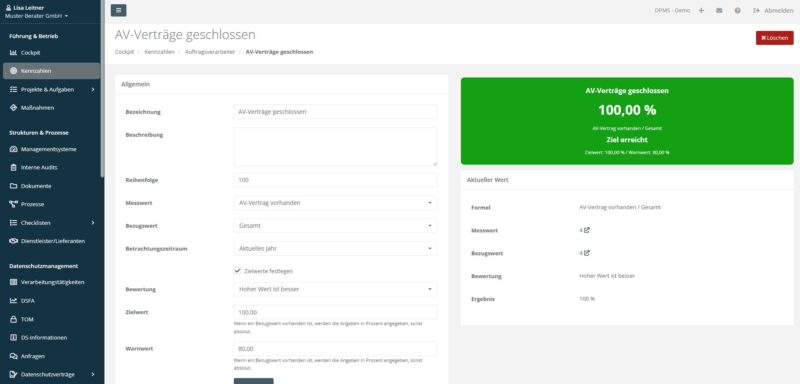The height and width of the screenshot is (384, 800).
Task: Toggle the Zielwerte festlegen checkbox
Action: coord(237,271)
